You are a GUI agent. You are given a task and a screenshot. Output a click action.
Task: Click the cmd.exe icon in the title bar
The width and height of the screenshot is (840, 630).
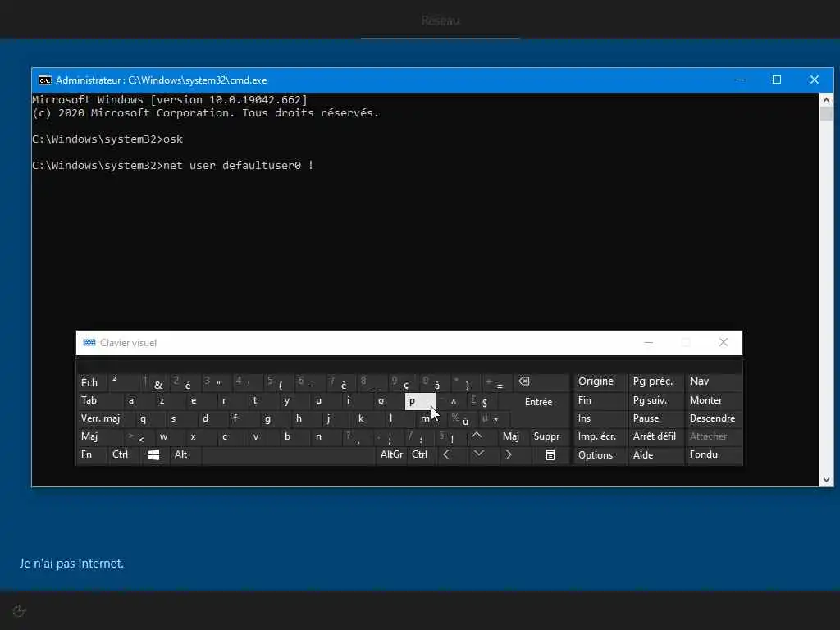(45, 80)
